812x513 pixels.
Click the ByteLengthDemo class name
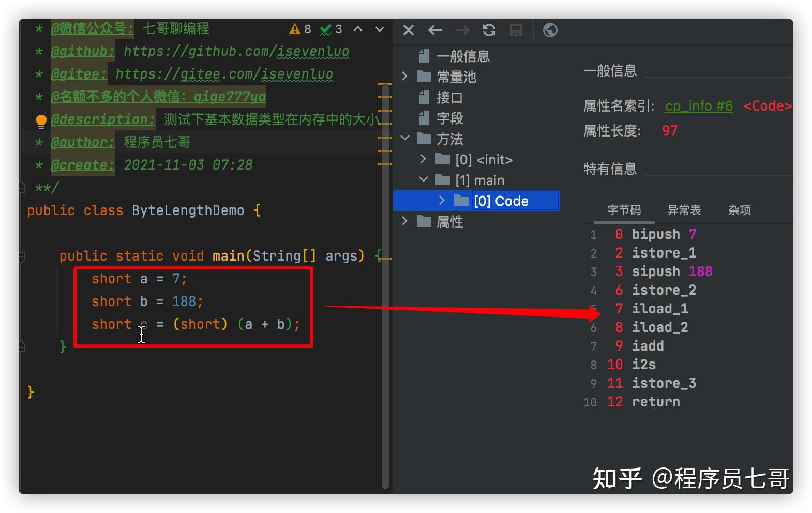(188, 210)
